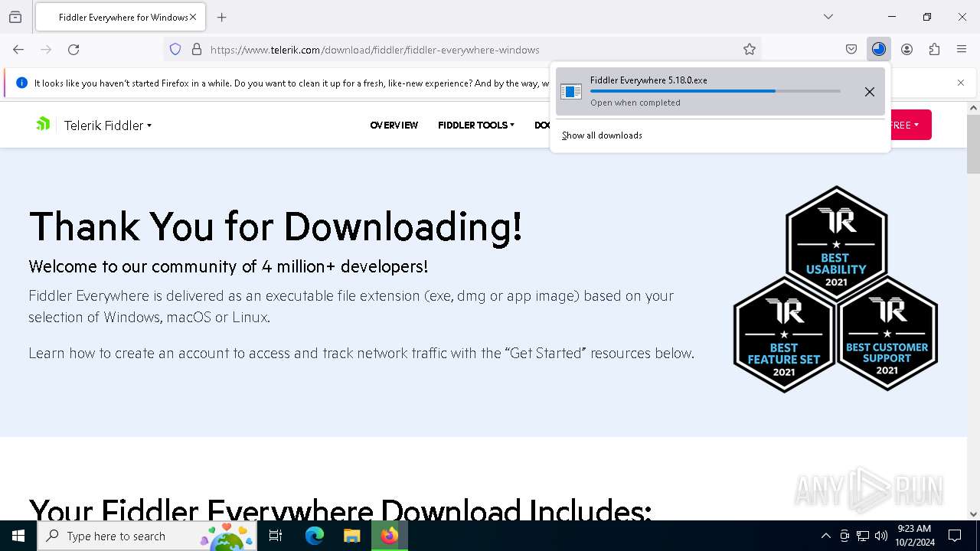Image resolution: width=980 pixels, height=551 pixels.
Task: Click the Thank You for Downloading heading
Action: point(276,227)
